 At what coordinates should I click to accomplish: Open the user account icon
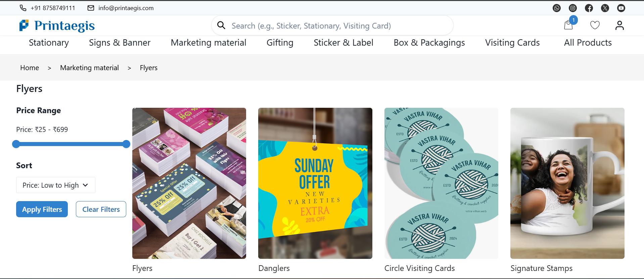pos(619,25)
